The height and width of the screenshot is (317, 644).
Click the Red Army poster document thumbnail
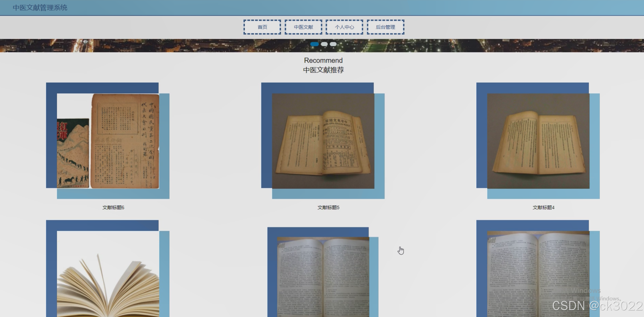pos(108,141)
